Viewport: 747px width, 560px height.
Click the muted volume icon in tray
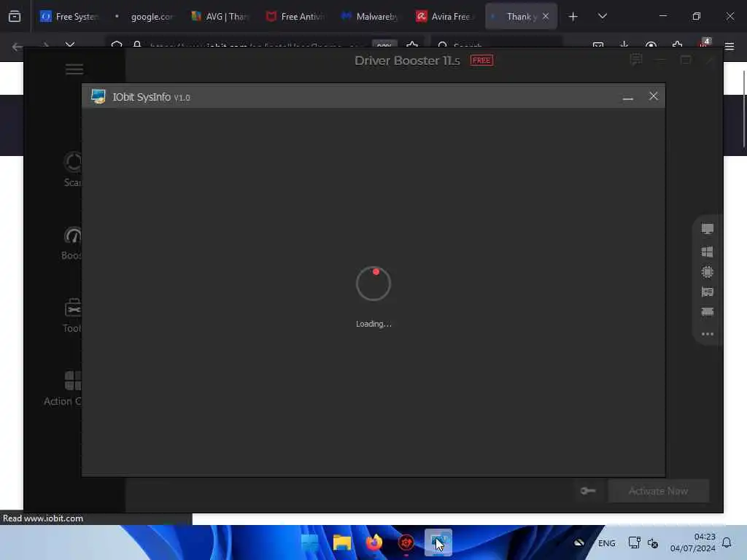(653, 543)
